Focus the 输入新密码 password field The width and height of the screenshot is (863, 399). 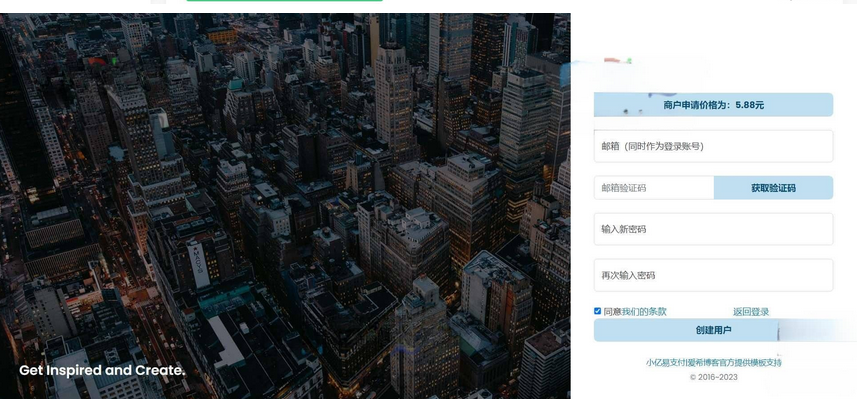(x=713, y=229)
